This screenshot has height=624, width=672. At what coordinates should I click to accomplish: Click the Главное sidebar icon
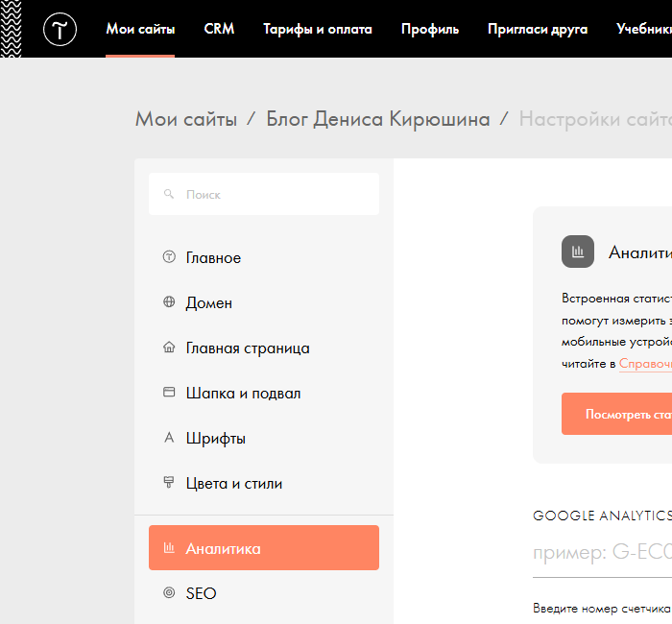pos(169,256)
